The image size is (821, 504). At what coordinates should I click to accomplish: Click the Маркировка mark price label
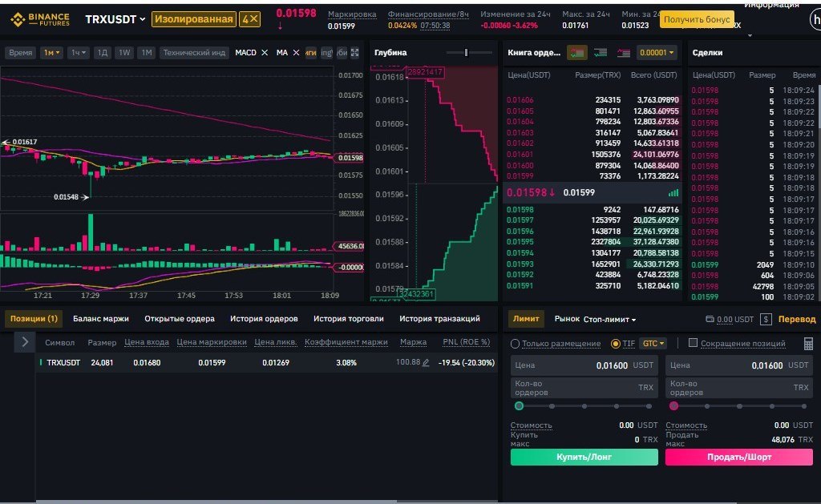coord(352,14)
